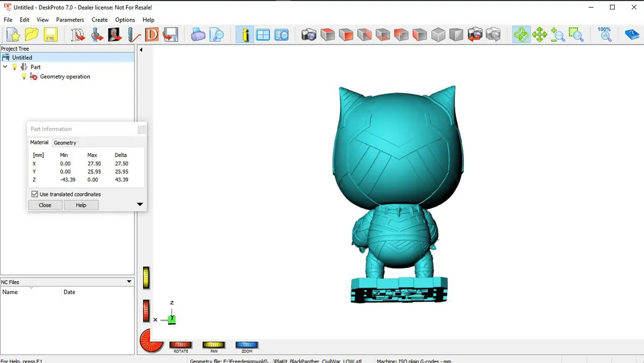The height and width of the screenshot is (363, 644).
Task: Click the Zoom 100% icon
Action: [x=605, y=35]
